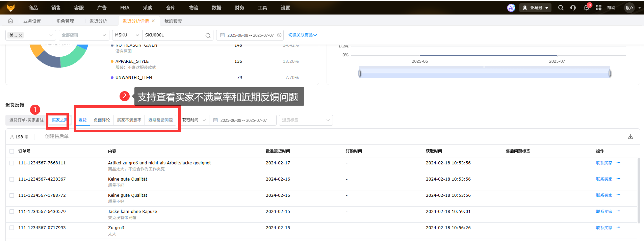Image resolution: width=644 pixels, height=241 pixels.
Task: Open more actions for order 111-1234567-7668111
Action: tap(618, 163)
